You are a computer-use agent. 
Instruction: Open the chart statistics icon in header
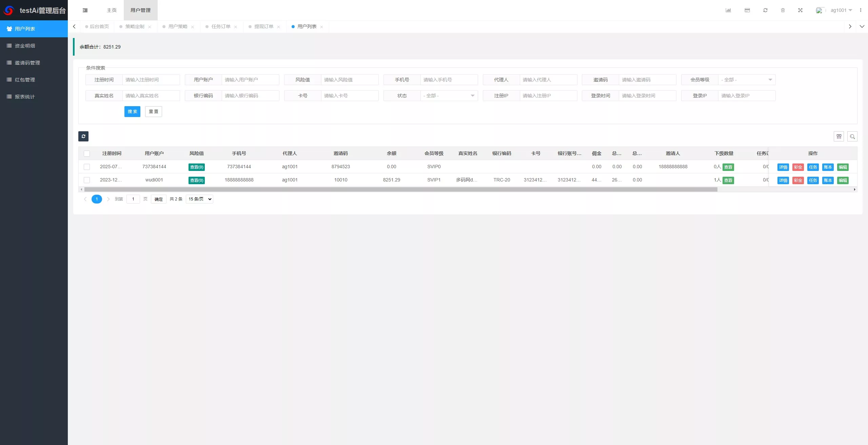[728, 10]
